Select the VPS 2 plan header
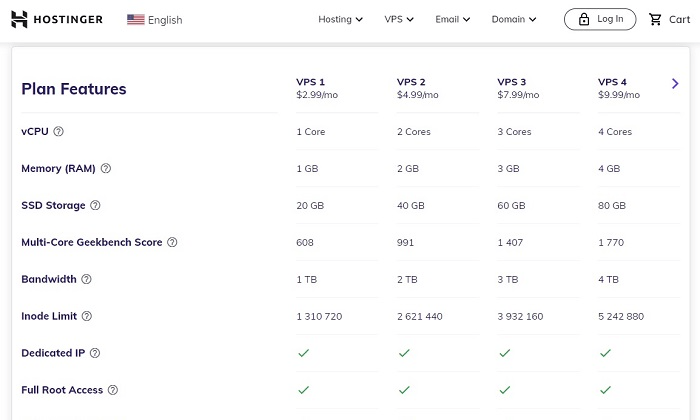 click(417, 88)
